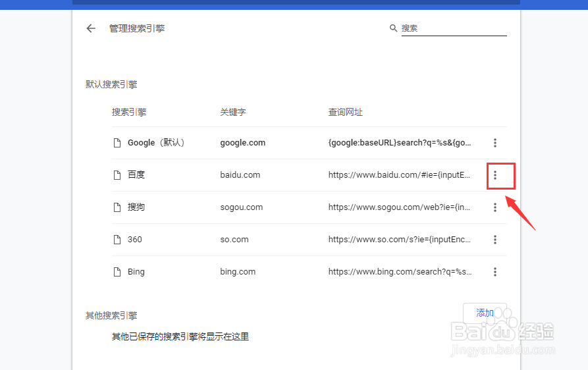Open more actions menu for 360 row
The image size is (588, 370).
pyautogui.click(x=495, y=240)
